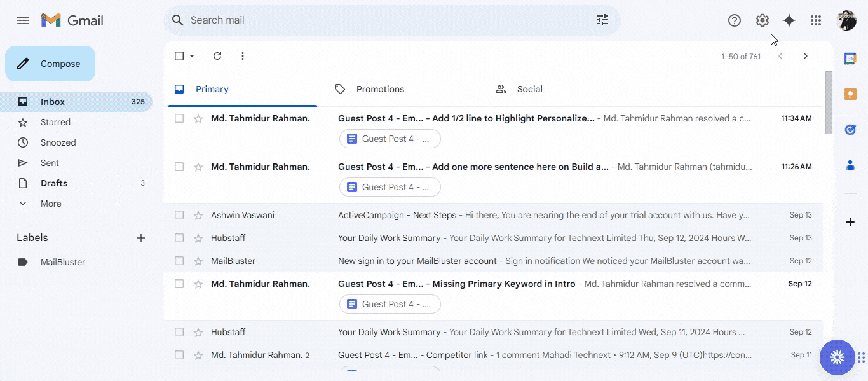
Task: Select the MailBluster email checkbox
Action: click(x=179, y=260)
